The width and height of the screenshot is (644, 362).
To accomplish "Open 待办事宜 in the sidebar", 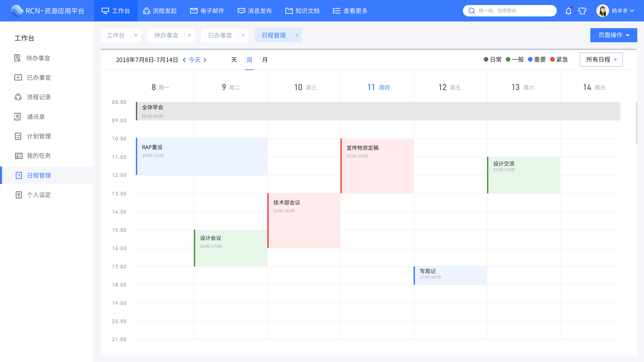I will pos(38,58).
